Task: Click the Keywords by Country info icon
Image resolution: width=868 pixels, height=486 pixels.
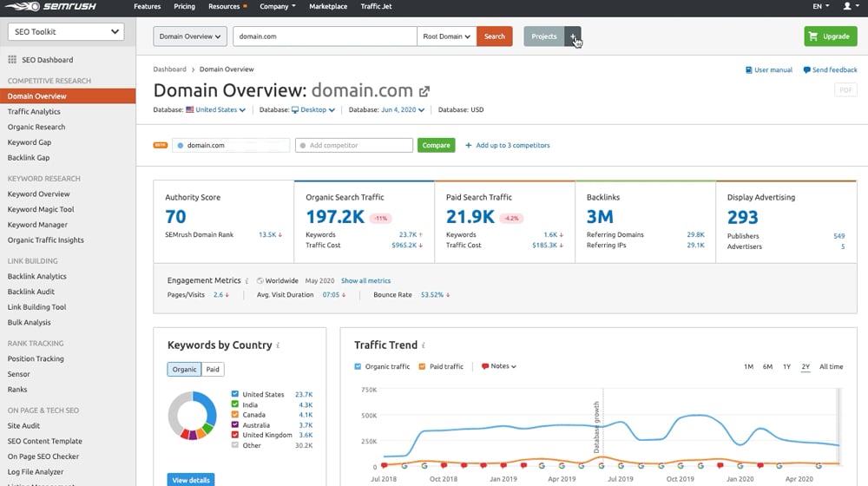Action: (278, 345)
